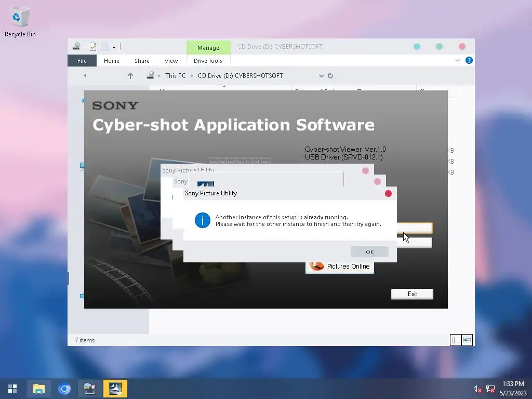Click the Properties quick access icon
This screenshot has height=399, width=532.
click(93, 46)
